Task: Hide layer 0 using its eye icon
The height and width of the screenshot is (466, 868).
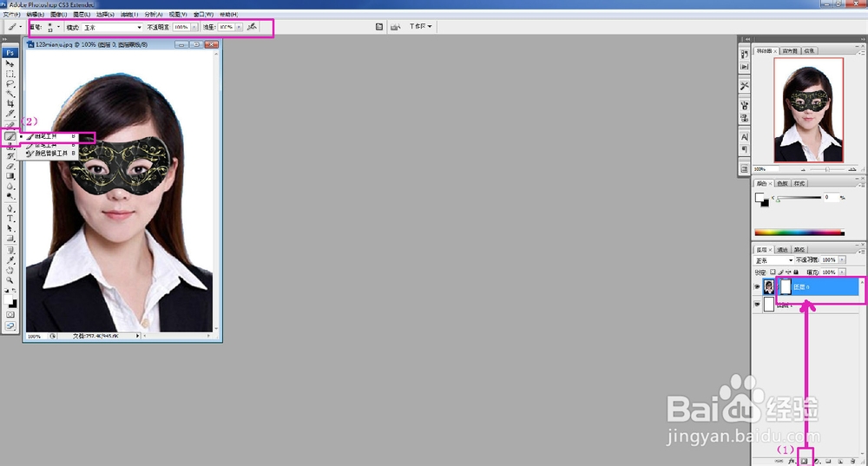Action: 757,286
